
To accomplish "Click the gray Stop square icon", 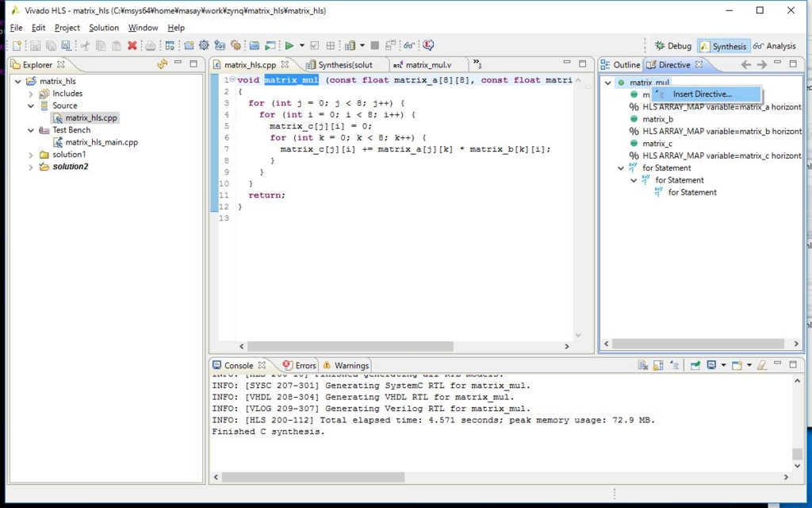I will pyautogui.click(x=375, y=45).
